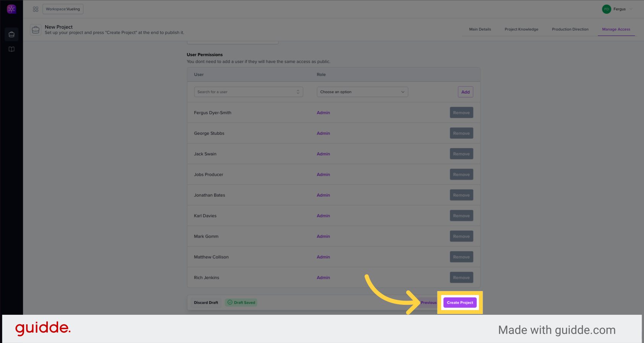Viewport: 644px width, 343px height.
Task: Change Jobs Producer's Admin role
Action: (323, 175)
